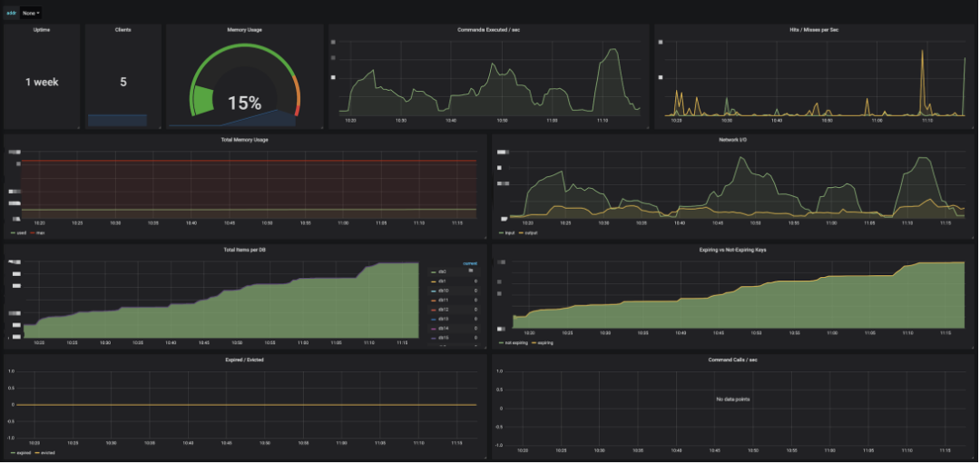Open Expiring vs Not-Expiring Keys panel menu
Screen dimensions: 980x464
pyautogui.click(x=732, y=250)
